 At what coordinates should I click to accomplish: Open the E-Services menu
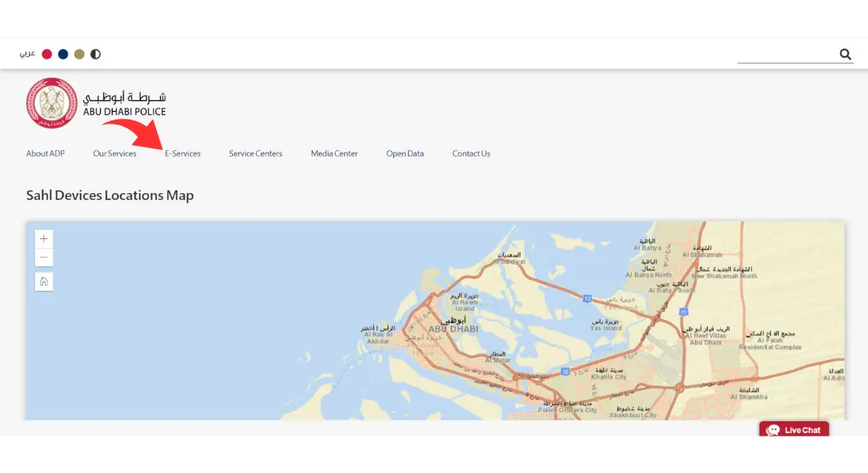tap(183, 153)
